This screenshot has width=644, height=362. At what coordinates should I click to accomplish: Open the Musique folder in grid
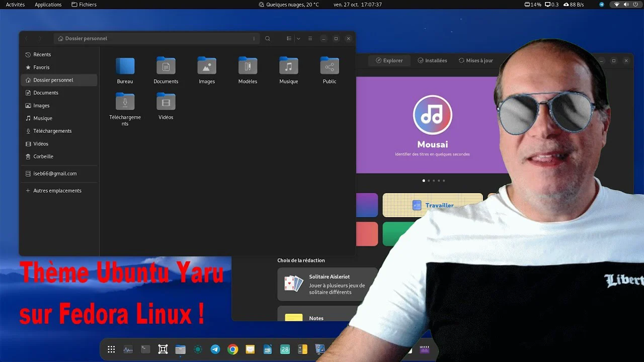[x=288, y=66]
